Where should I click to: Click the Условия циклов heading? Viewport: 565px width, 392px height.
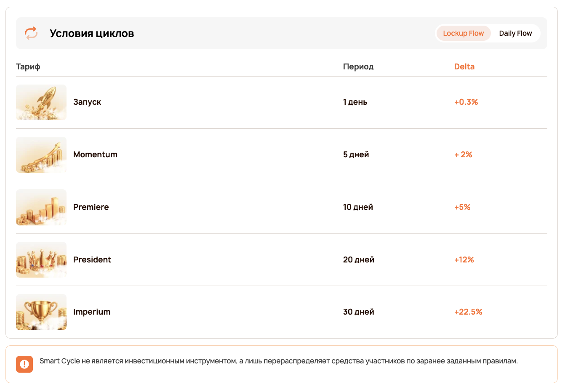[x=92, y=33]
